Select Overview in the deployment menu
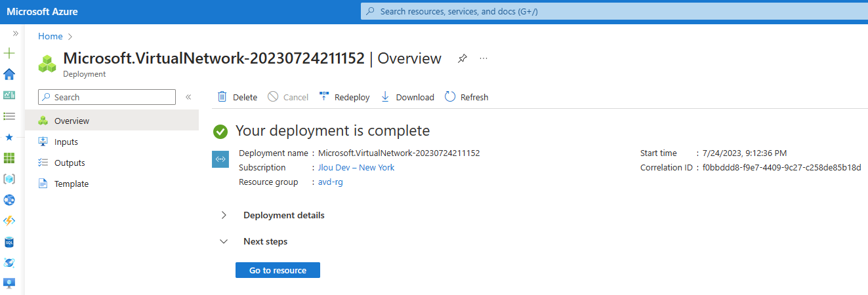 112,121
